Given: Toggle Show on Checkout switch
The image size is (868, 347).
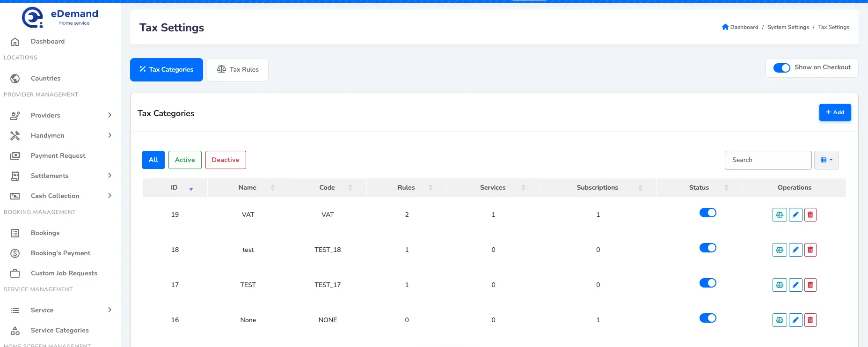Looking at the screenshot, I should pos(781,68).
